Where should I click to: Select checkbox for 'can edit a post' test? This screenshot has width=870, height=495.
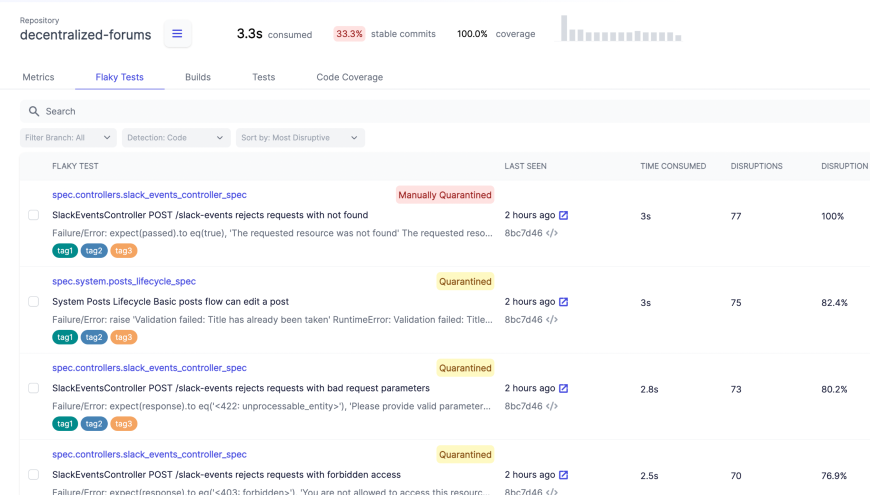point(33,302)
